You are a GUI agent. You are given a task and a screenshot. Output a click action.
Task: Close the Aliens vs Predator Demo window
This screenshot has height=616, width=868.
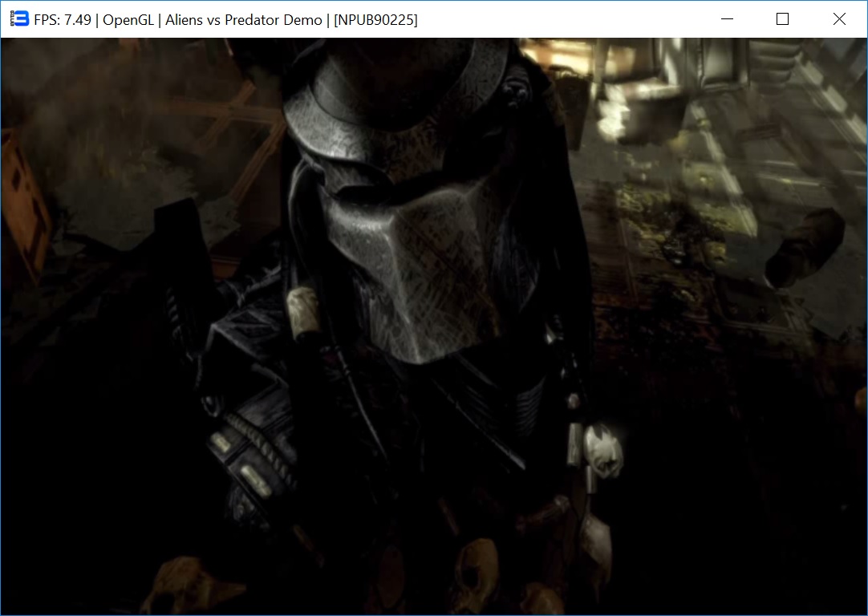click(839, 19)
